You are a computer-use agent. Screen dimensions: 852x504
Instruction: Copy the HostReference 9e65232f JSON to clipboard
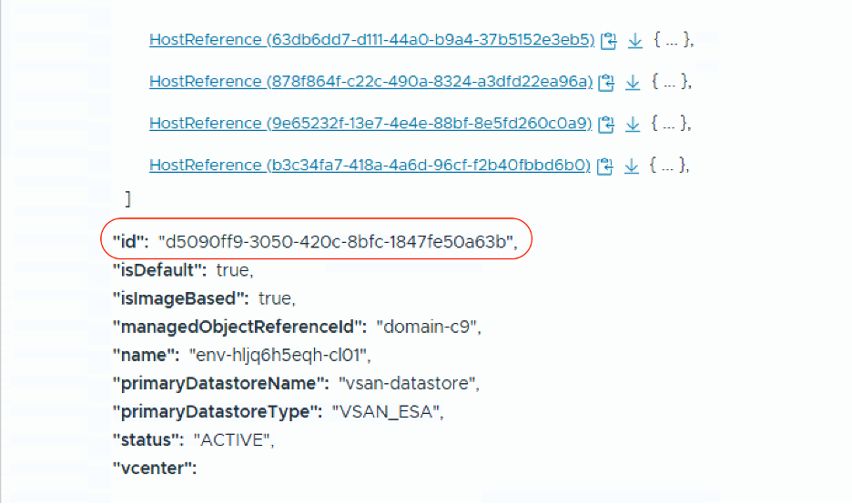[607, 124]
